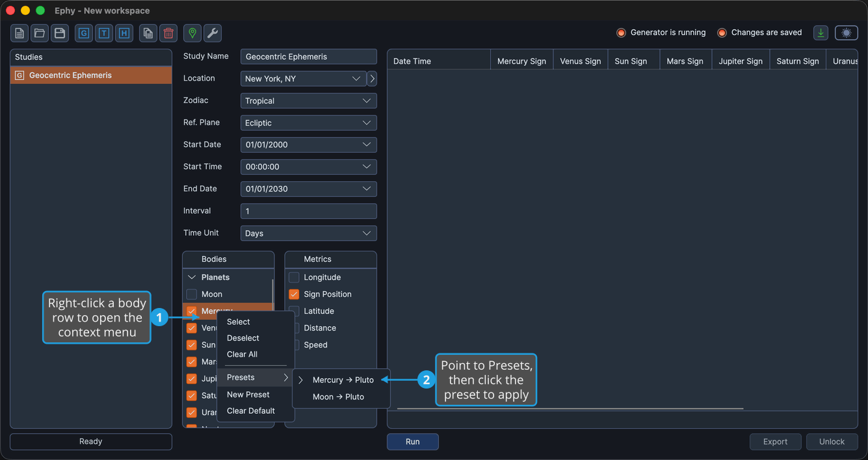This screenshot has height=460, width=868.
Task: Click the Studies panel header
Action: coord(91,57)
